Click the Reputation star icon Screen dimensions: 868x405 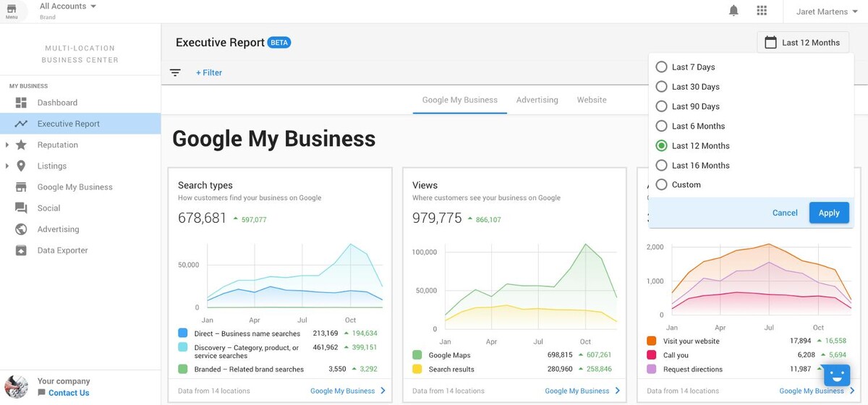pyautogui.click(x=21, y=145)
